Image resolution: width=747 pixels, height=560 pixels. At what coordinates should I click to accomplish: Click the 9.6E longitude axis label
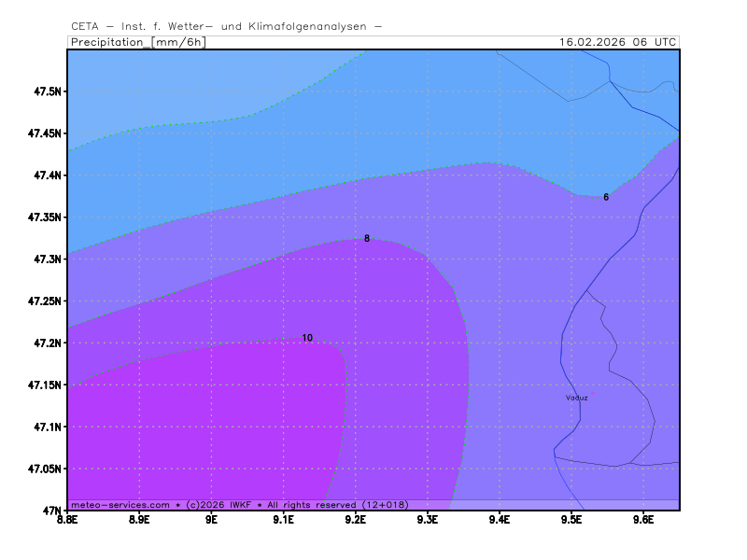pos(642,520)
